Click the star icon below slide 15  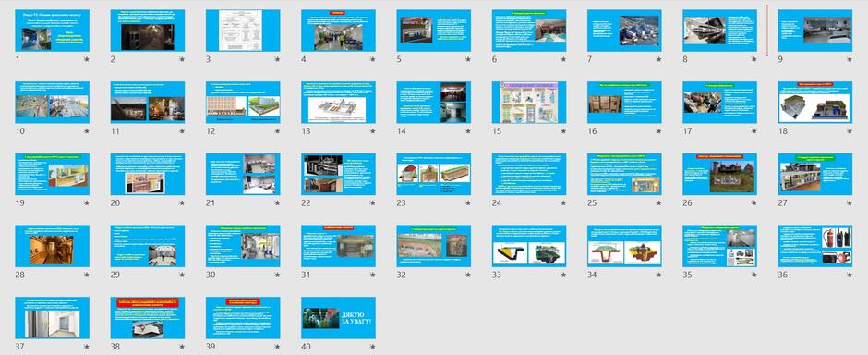[563, 131]
